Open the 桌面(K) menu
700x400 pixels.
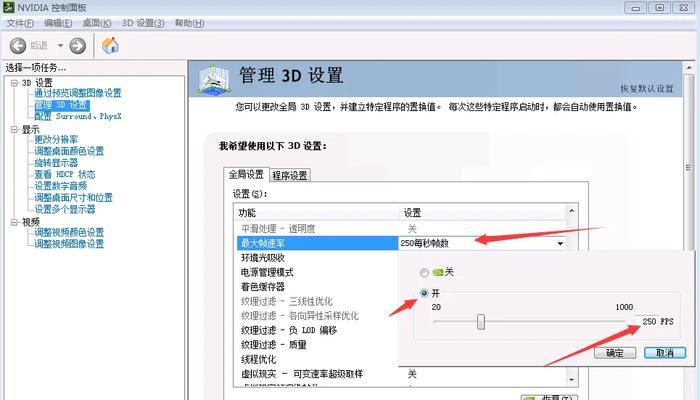(97, 23)
